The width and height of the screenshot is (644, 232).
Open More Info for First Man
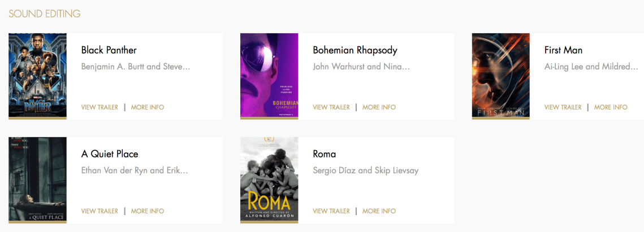[x=611, y=107]
